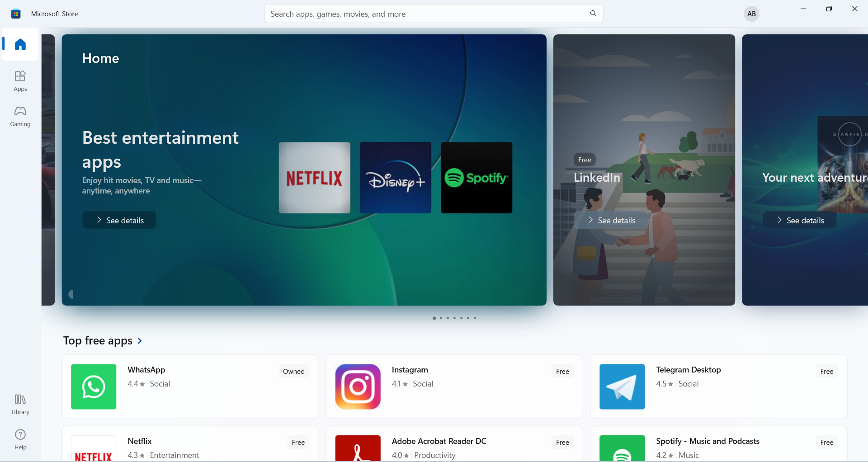Jump to the third carousel page dot
This screenshot has height=462, width=868.
(448, 318)
